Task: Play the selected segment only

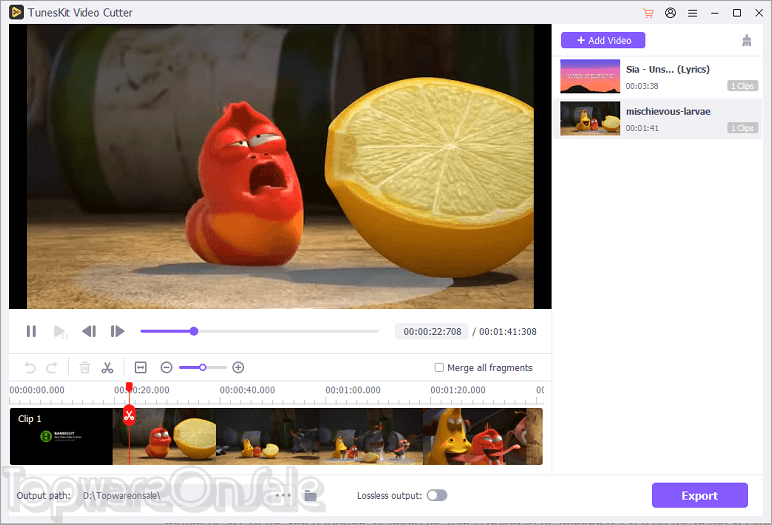Action: (61, 331)
